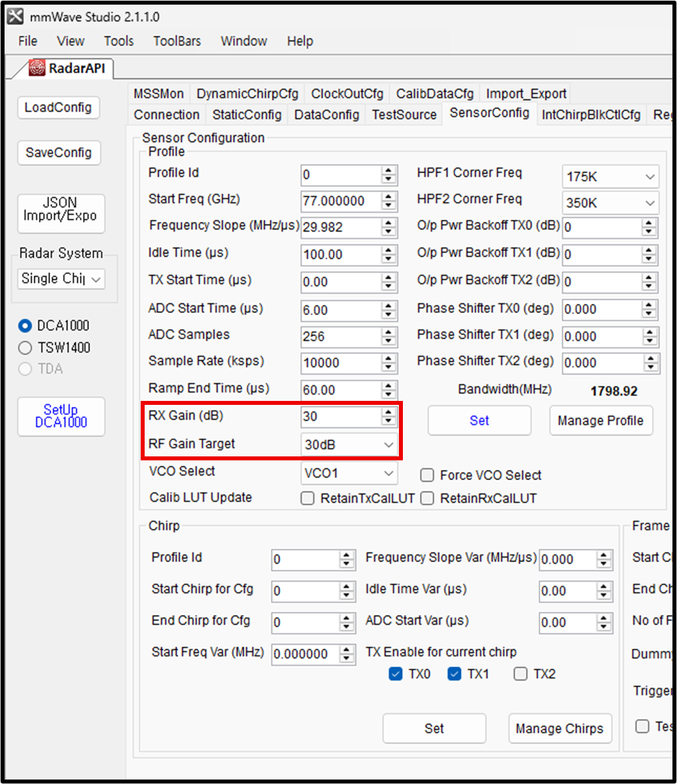
Task: Increase the profile section's Profile Id with up arrow
Action: (x=388, y=170)
